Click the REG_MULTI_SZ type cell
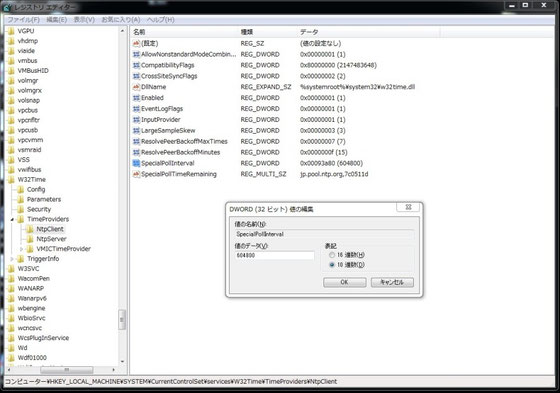Viewport: 560px width, 393px height. click(x=263, y=174)
